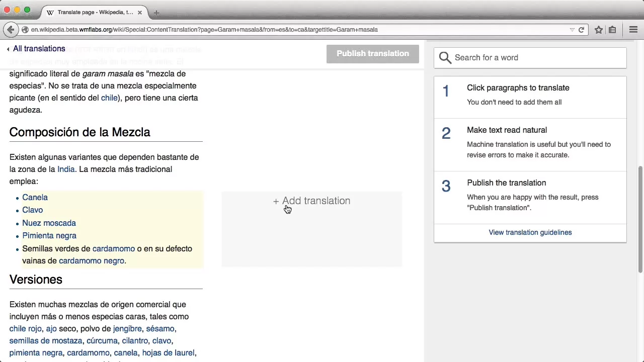Open the India link
The image size is (644, 362).
pyautogui.click(x=66, y=169)
